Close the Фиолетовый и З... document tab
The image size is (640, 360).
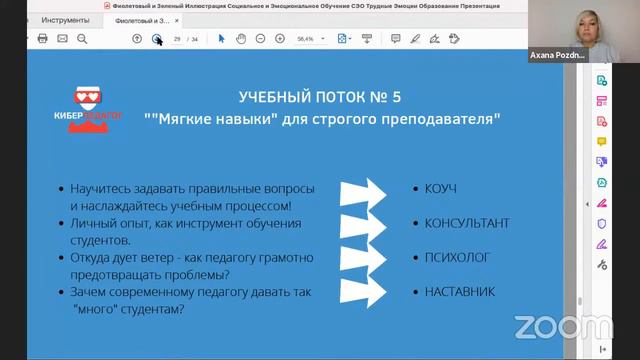click(x=177, y=20)
